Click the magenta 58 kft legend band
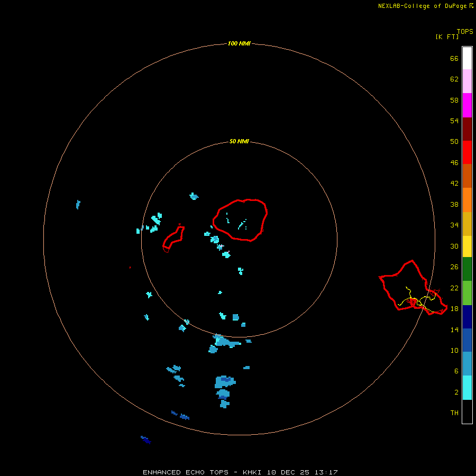This screenshot has width=476, height=476. tap(467, 105)
